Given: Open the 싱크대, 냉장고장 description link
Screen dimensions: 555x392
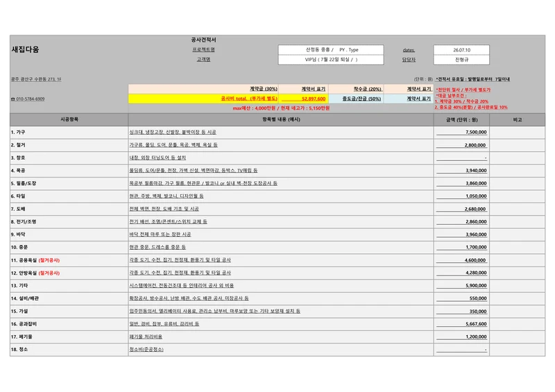Looking at the screenshot, I should point(173,132).
